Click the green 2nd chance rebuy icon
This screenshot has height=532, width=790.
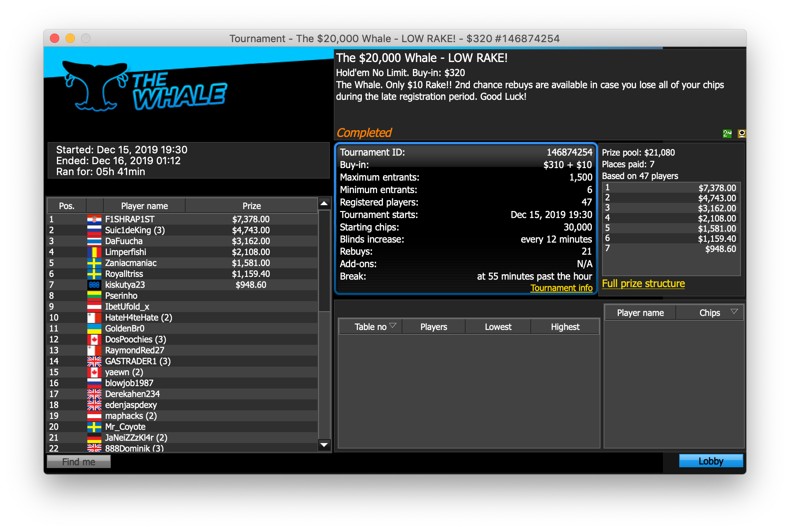727,134
